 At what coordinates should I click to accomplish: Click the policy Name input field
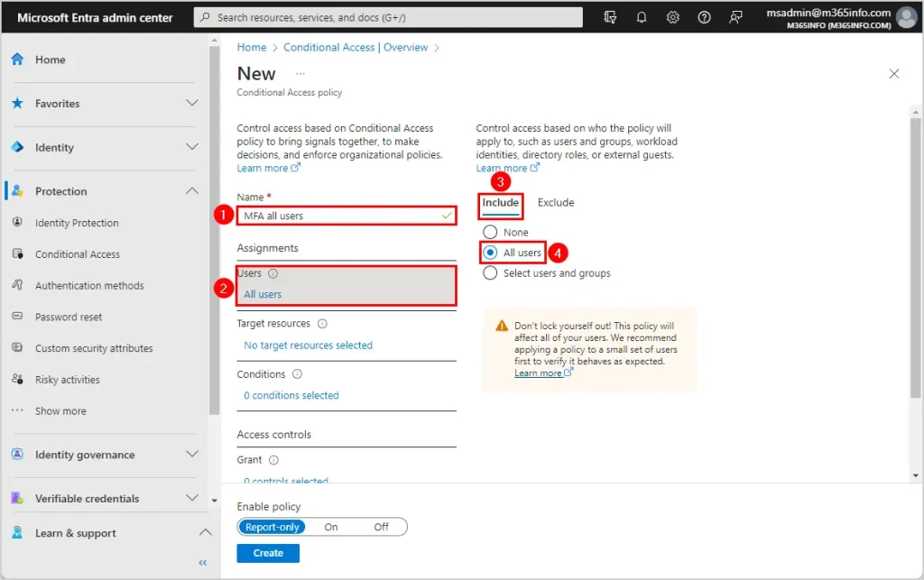pyautogui.click(x=341, y=216)
